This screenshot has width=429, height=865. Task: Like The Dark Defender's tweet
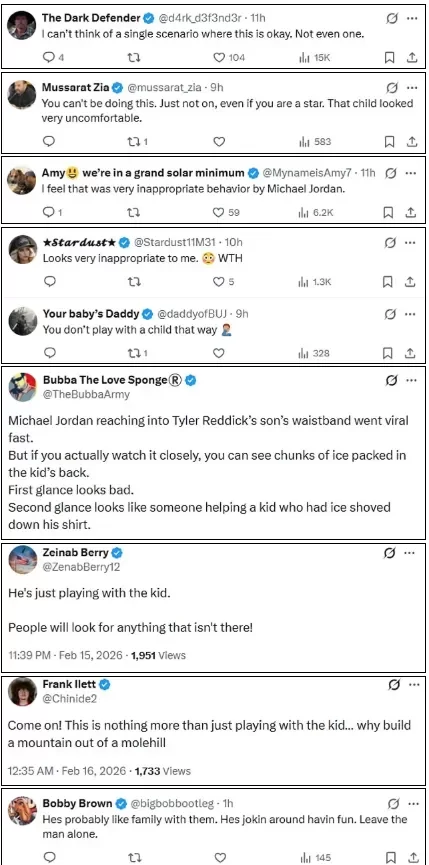tap(219, 57)
